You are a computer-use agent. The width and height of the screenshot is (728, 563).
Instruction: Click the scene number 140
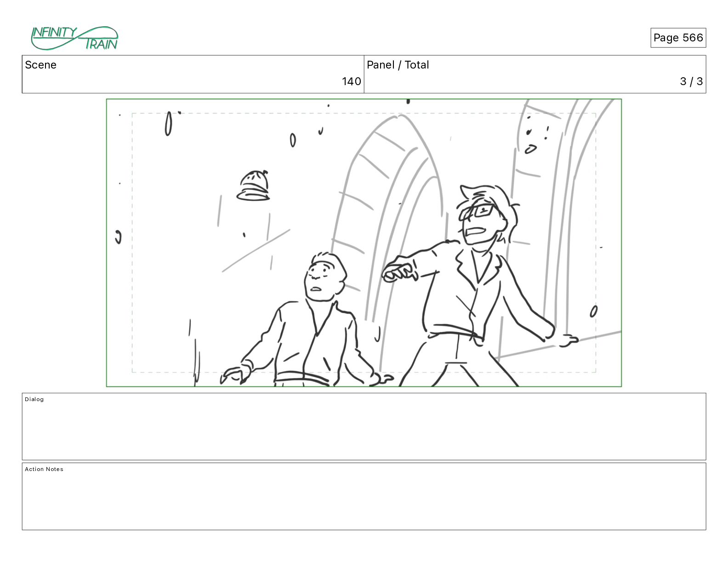(351, 81)
